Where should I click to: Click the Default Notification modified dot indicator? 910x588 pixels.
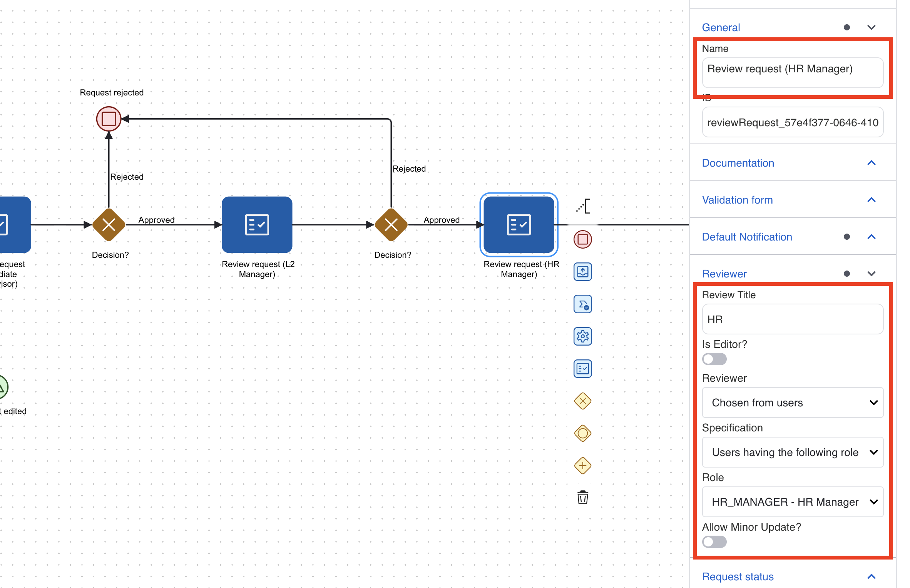[x=846, y=237]
